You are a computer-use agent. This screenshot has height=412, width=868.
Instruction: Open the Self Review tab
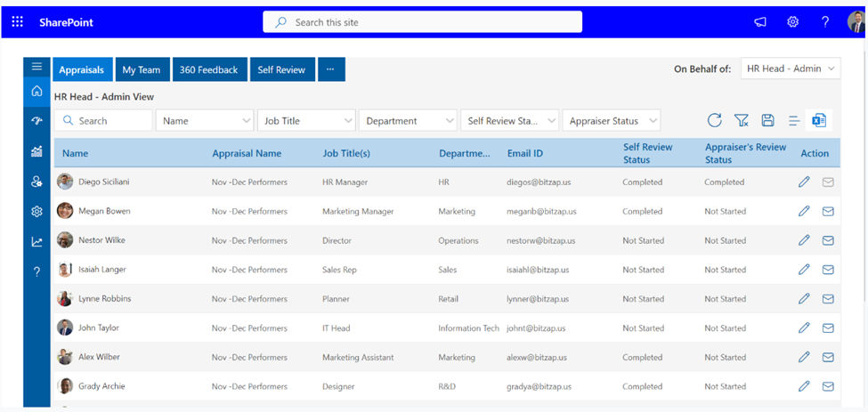coord(281,70)
